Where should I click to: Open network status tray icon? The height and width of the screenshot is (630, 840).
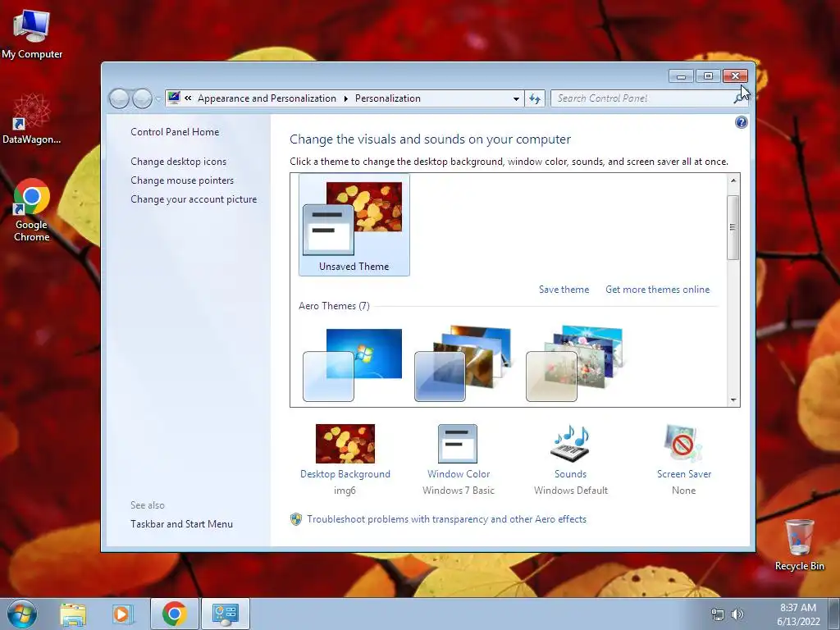pyautogui.click(x=717, y=614)
